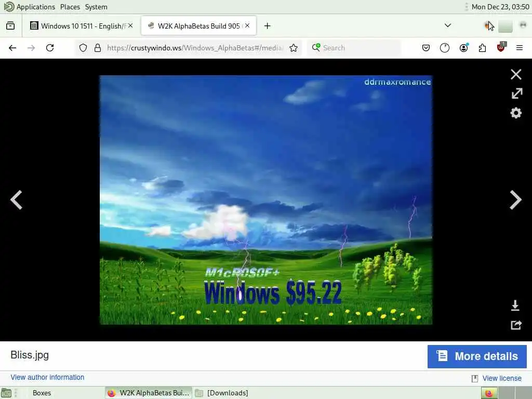Open View author information link
Image resolution: width=532 pixels, height=399 pixels.
(x=47, y=377)
